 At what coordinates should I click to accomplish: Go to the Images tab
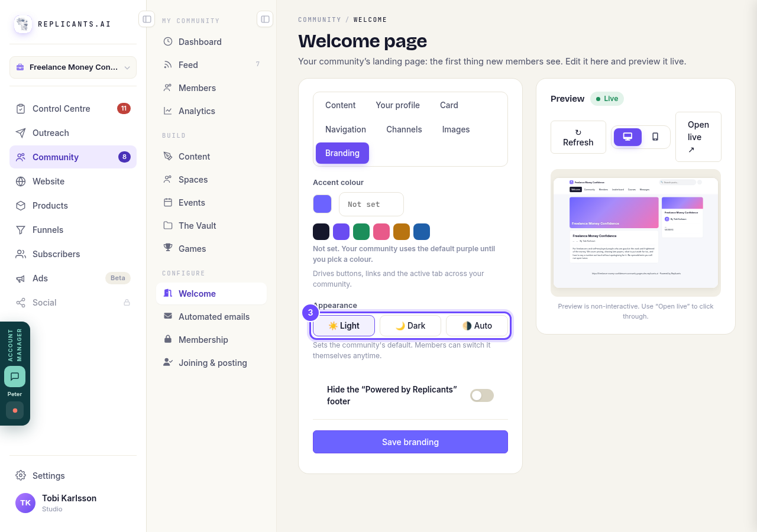pos(456,129)
